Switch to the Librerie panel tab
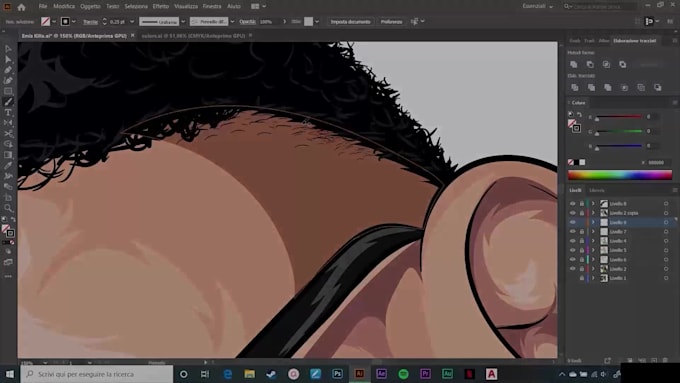Screen dimensions: 680x383 click(597, 190)
